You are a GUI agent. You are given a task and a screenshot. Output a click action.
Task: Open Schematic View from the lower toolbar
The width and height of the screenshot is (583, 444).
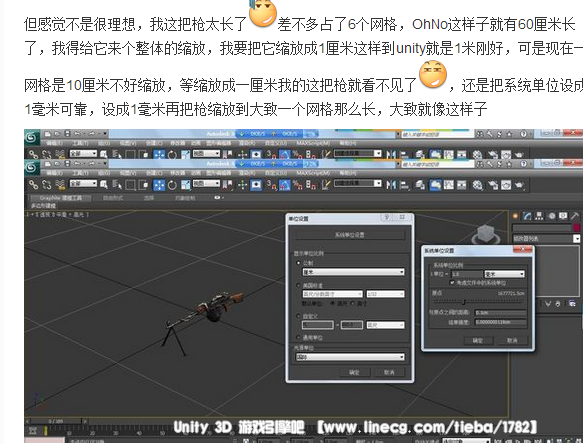point(461,184)
